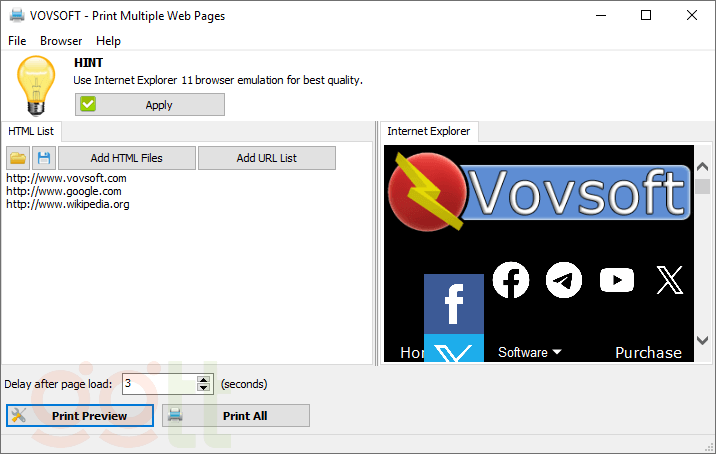Click the blue Facebook share square icon
The image size is (716, 454).
(453, 304)
